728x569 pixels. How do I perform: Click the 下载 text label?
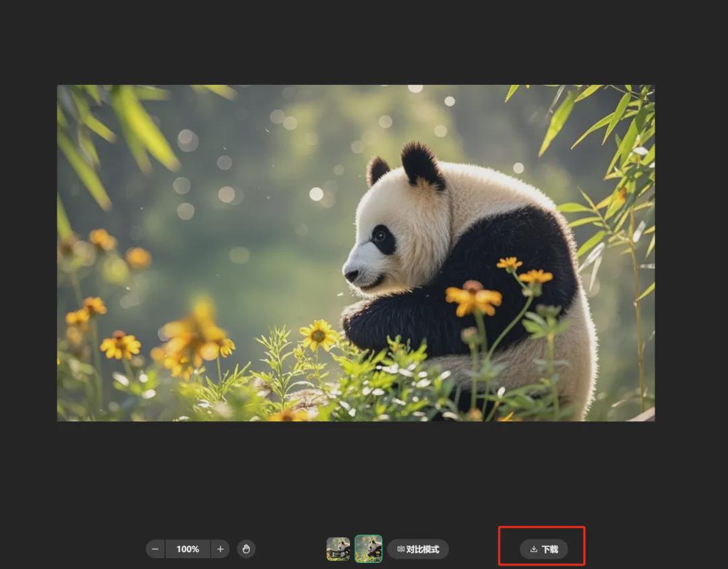click(550, 549)
